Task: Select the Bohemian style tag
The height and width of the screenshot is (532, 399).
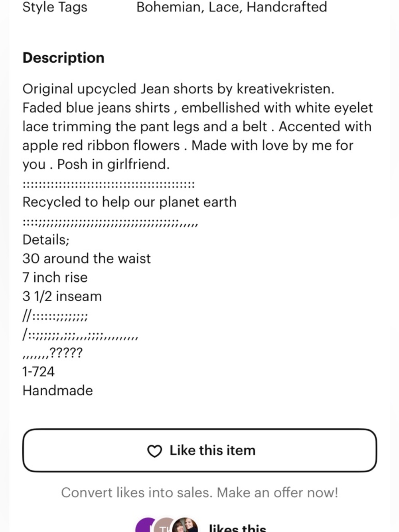Action: (169, 7)
